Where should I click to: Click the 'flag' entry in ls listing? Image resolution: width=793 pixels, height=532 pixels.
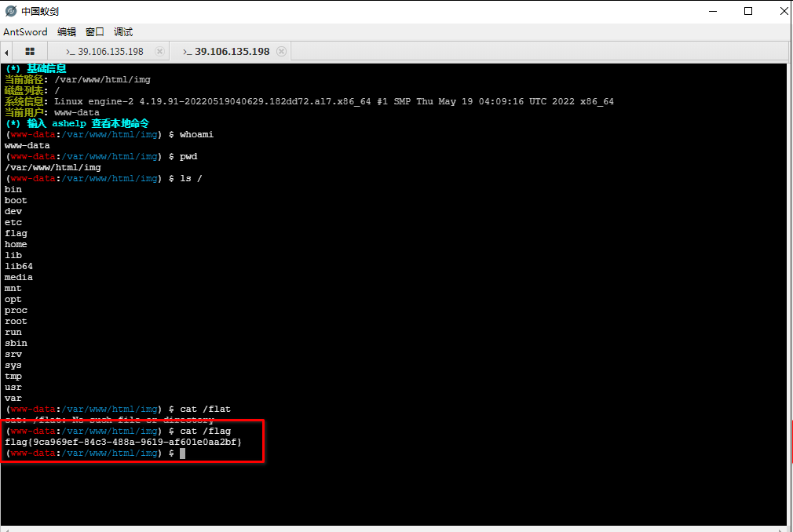pos(16,233)
